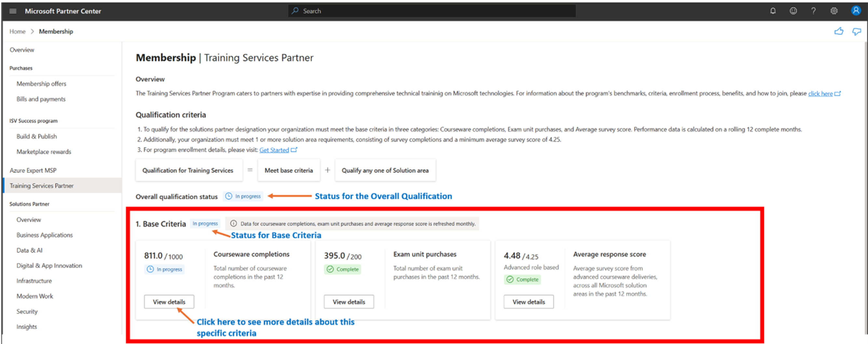868x344 pixels.
Task: Go to Marketplace rewards in the sidebar
Action: click(x=44, y=152)
